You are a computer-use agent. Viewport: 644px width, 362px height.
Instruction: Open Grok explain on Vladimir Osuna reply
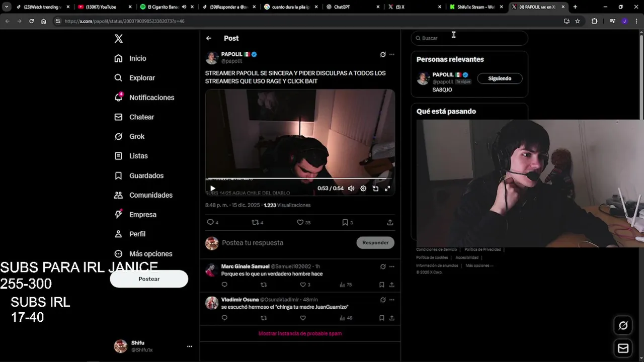(x=383, y=300)
